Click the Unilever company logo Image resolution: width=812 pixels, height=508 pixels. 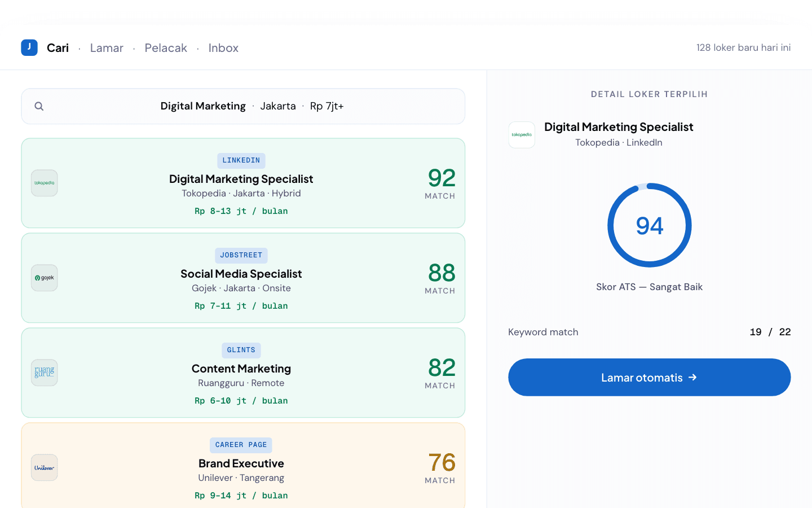[x=45, y=467]
